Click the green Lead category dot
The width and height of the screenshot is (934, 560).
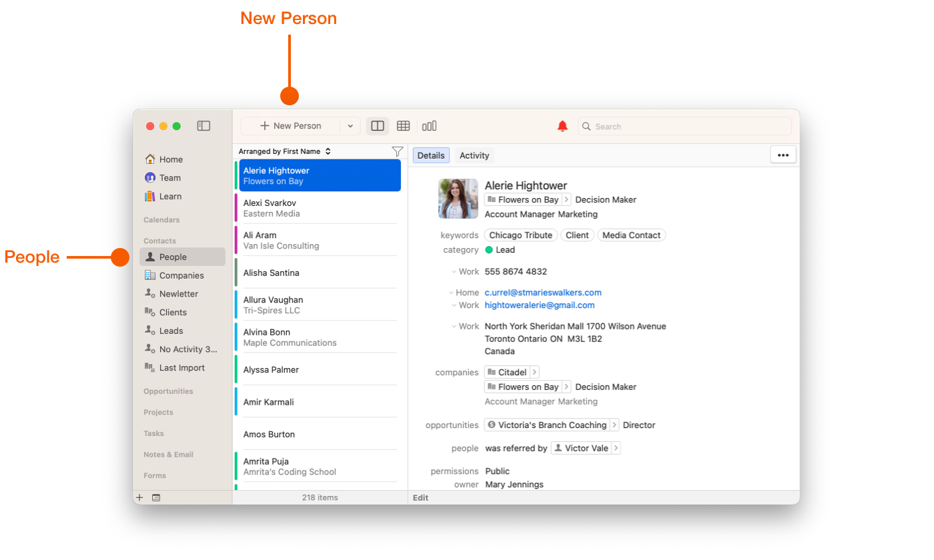pyautogui.click(x=489, y=250)
